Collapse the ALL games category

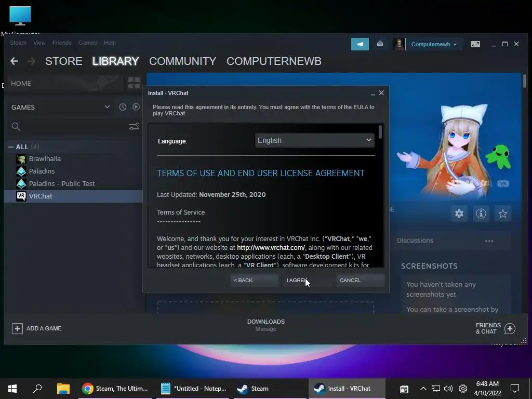(x=11, y=147)
